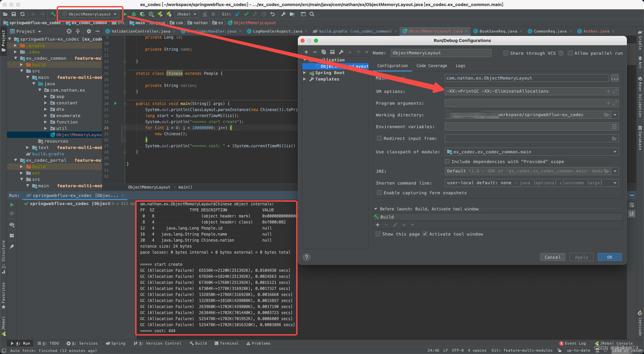This screenshot has width=644, height=354.
Task: Run with coverage shield icon
Action: (143, 14)
